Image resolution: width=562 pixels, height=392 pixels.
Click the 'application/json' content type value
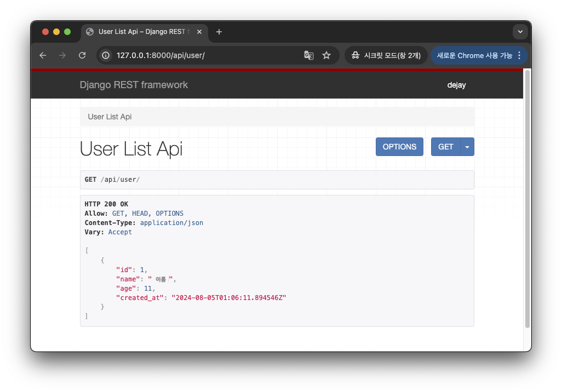[x=171, y=223]
